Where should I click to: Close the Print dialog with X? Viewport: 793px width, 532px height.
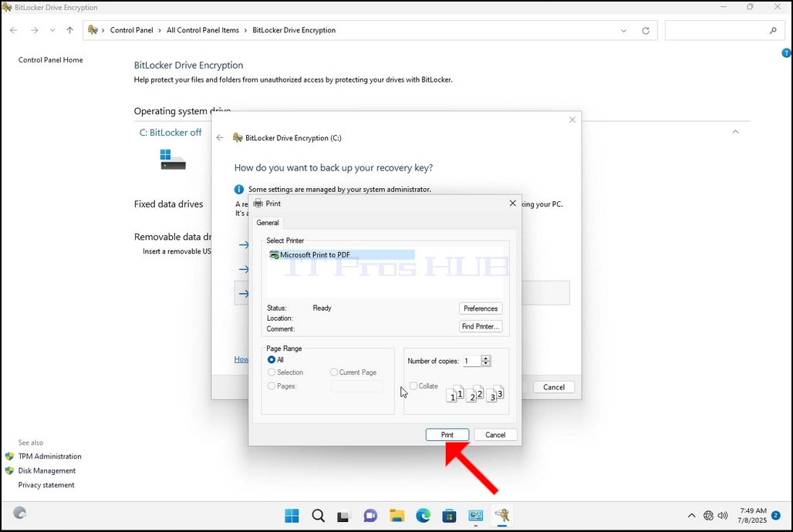pos(512,203)
